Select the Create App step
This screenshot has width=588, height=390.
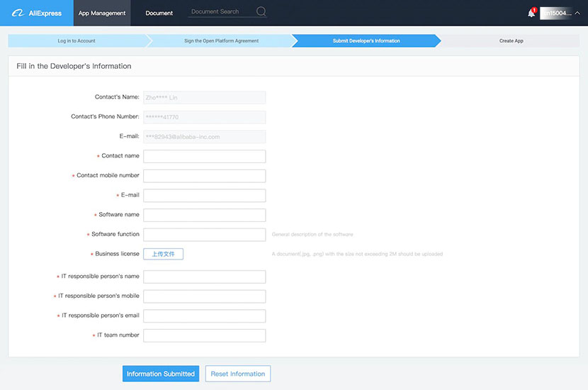point(511,41)
